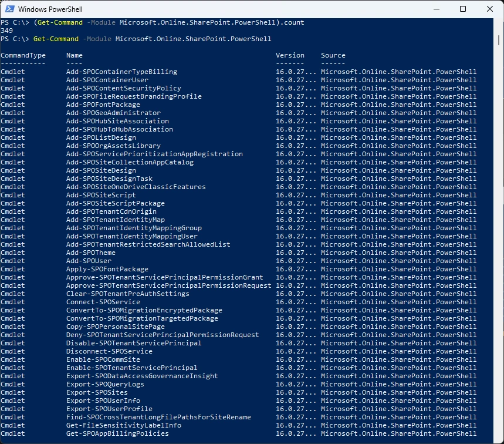Click the PowerShell icon in title bar
Viewport: 504px width, 444px height.
(x=9, y=9)
